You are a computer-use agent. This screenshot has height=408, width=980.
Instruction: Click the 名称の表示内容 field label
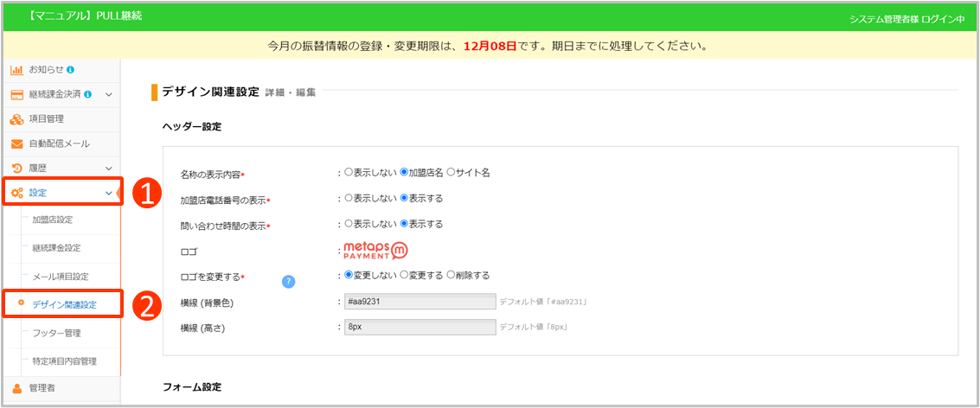(211, 174)
